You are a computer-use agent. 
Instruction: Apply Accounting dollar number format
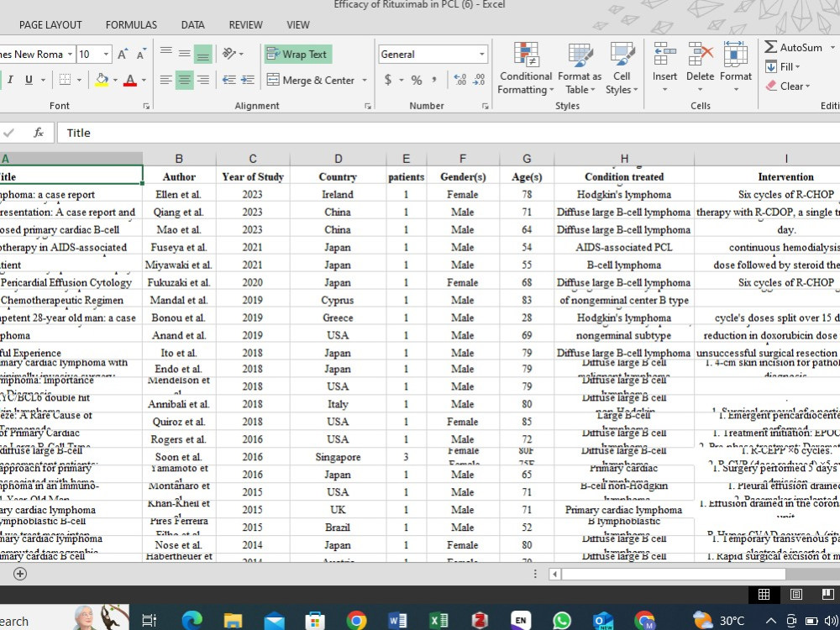click(388, 80)
